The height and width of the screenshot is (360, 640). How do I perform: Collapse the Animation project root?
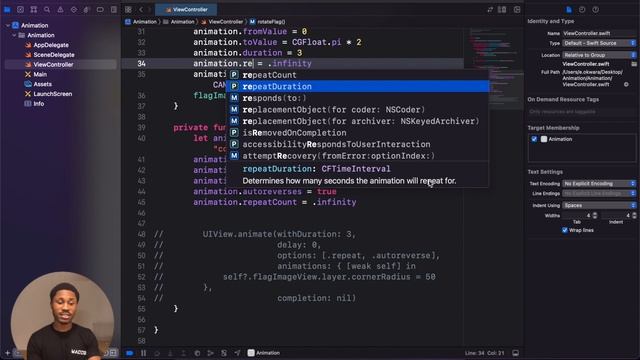[7, 25]
